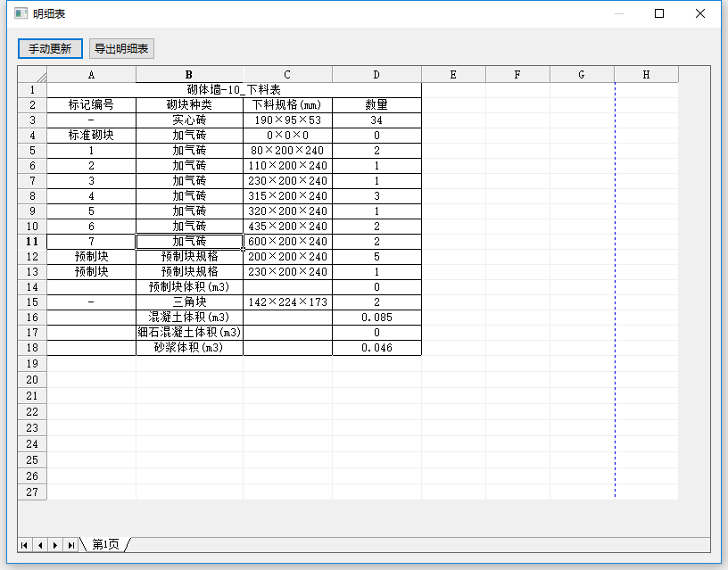Go to first sheet with navigation arrow
The height and width of the screenshot is (570, 728).
(25, 545)
